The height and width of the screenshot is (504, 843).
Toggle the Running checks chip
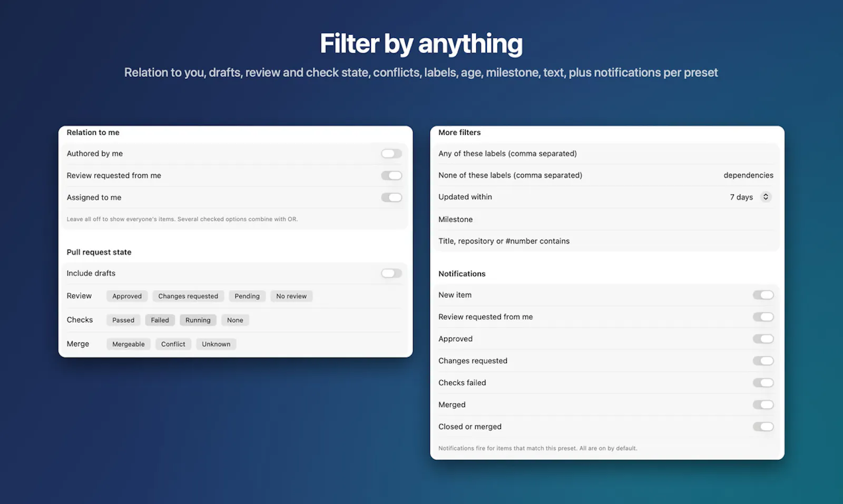click(198, 320)
